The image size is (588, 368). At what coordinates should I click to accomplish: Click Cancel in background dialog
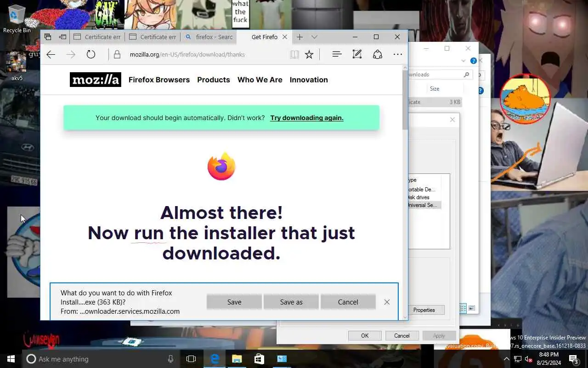tap(402, 336)
